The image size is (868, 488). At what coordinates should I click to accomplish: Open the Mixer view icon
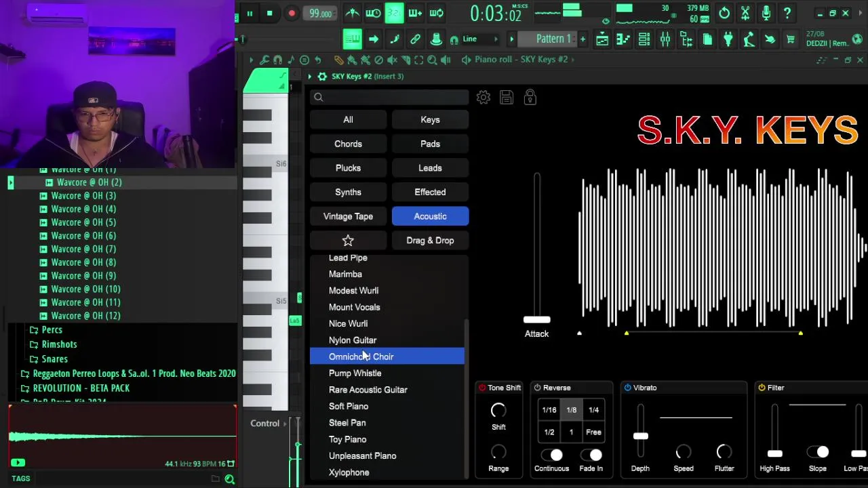coord(665,39)
